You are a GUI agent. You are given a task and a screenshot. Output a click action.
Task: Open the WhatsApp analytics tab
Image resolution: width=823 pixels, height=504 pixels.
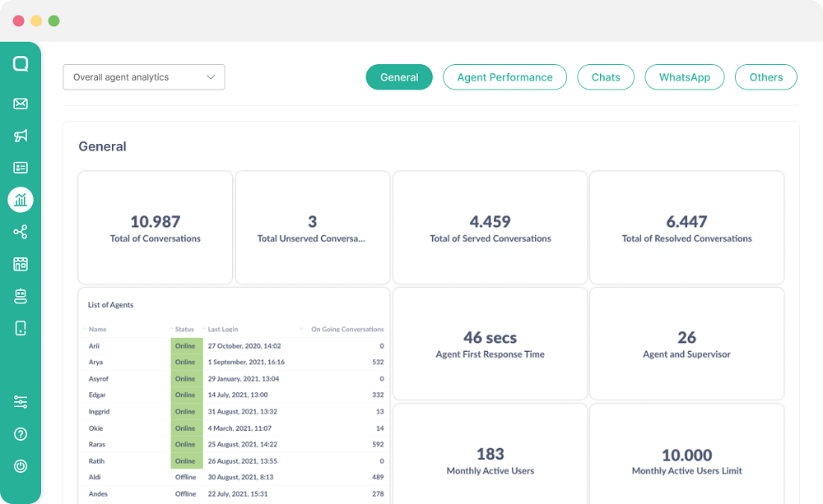click(684, 76)
